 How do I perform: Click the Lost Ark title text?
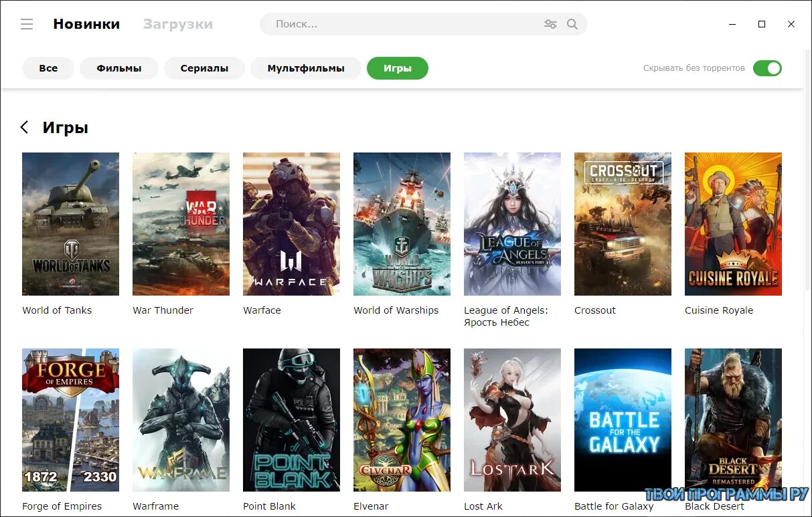coord(483,506)
